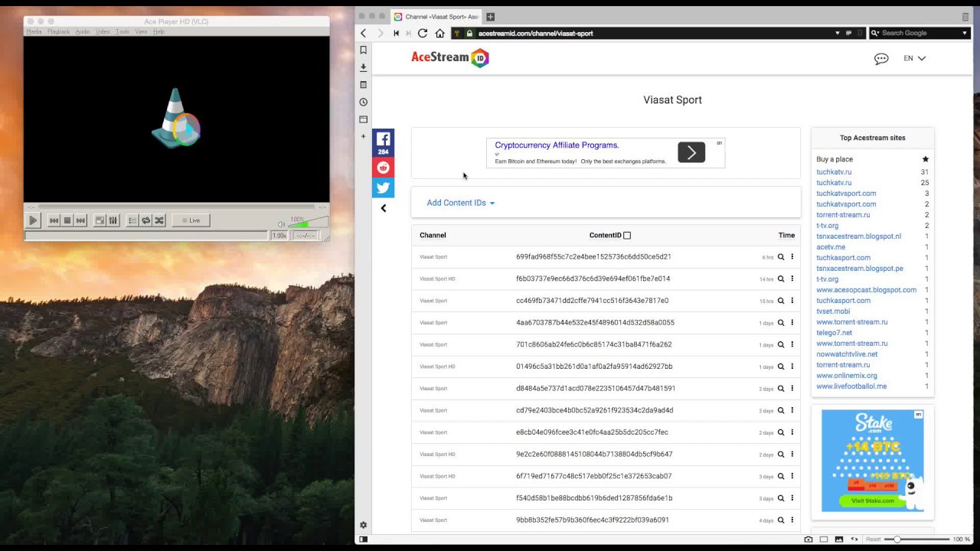The image size is (980, 551).
Task: Click AceStream ID logo
Action: click(450, 57)
